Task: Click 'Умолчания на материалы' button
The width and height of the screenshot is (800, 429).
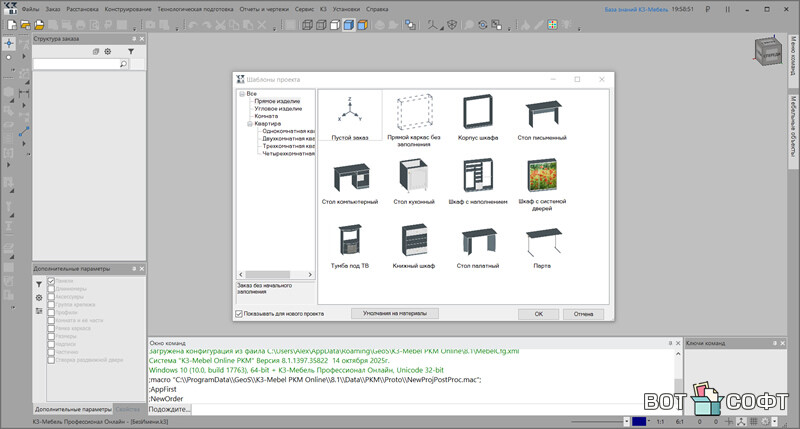Action: [395, 313]
